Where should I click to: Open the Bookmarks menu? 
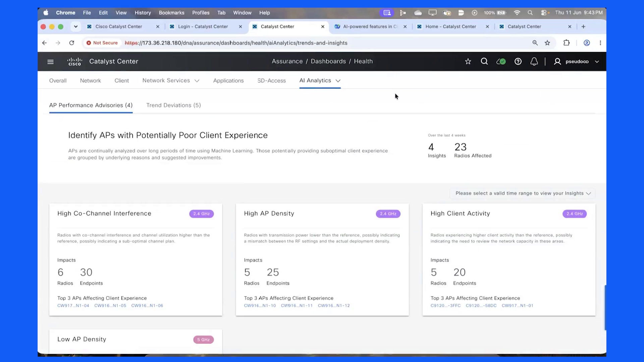point(171,13)
